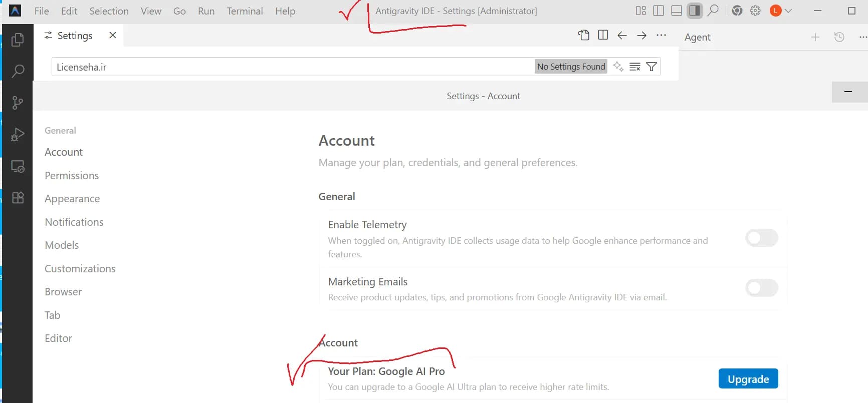Open the Terminal menu
868x403 pixels.
(x=245, y=11)
